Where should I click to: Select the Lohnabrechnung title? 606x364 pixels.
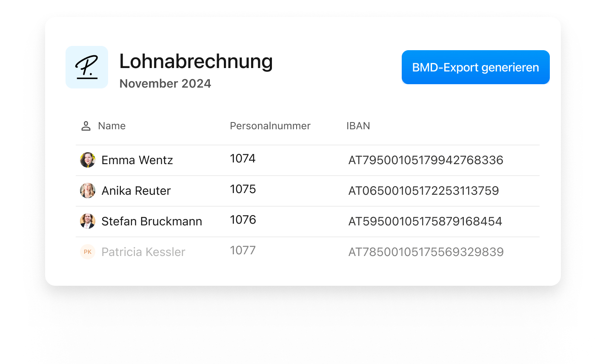point(196,61)
